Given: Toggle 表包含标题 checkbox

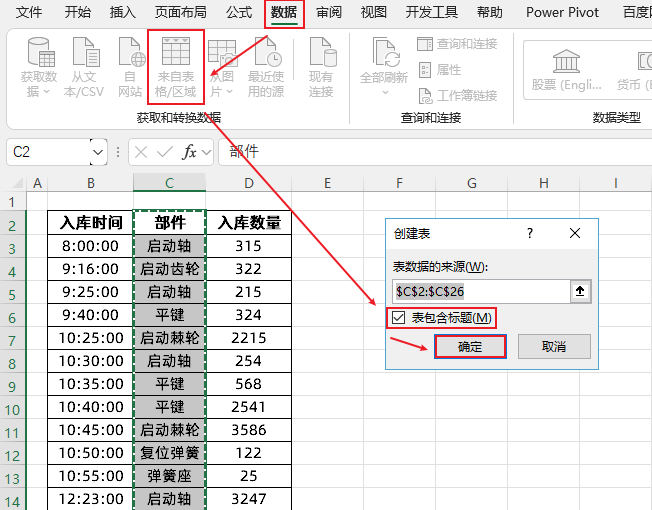Looking at the screenshot, I should pos(398,318).
